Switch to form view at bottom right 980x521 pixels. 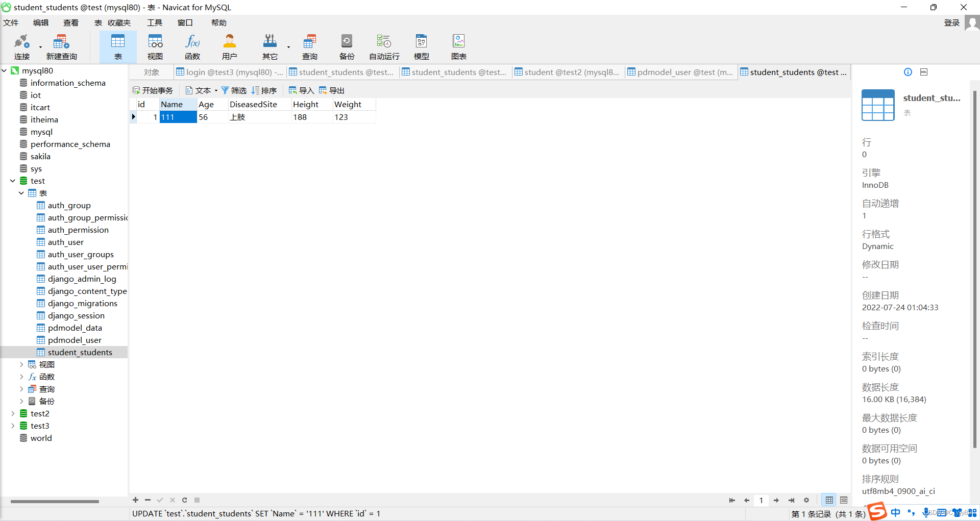point(844,500)
